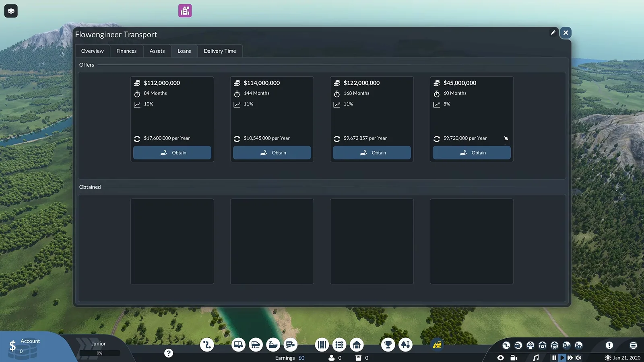The height and width of the screenshot is (362, 644).
Task: Open the landscaping trees and shovel tool
Action: tap(405, 345)
